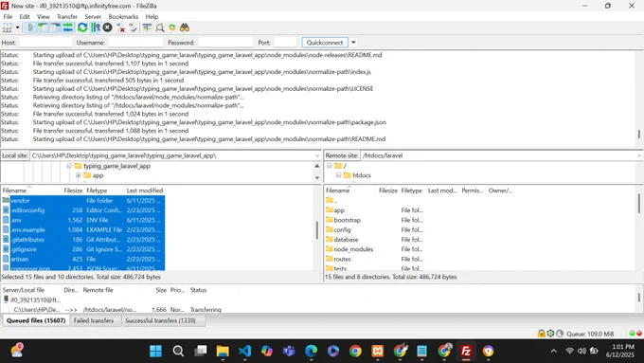Click the Port input field
644x363 pixels.
(285, 43)
